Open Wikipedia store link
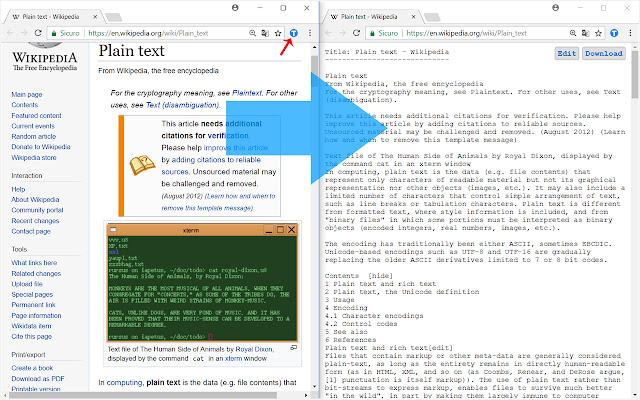Viewport: 640px width, 400px height. tap(34, 158)
